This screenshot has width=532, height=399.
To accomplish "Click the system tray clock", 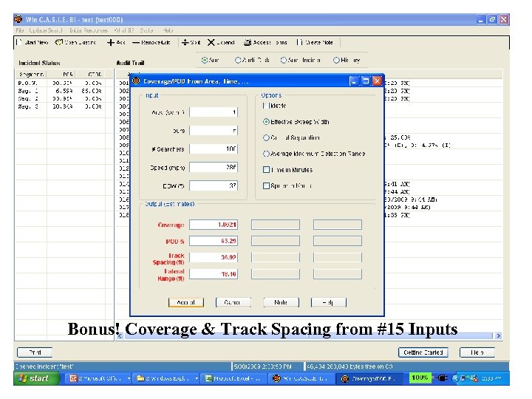I will coord(492,378).
